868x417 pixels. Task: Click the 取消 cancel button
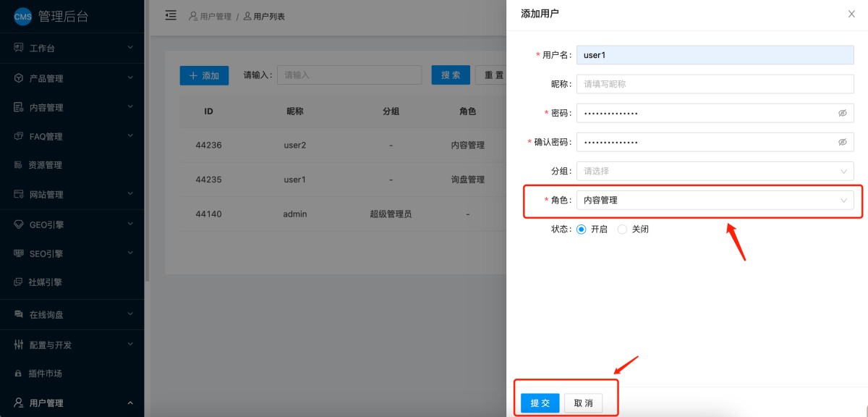click(583, 403)
